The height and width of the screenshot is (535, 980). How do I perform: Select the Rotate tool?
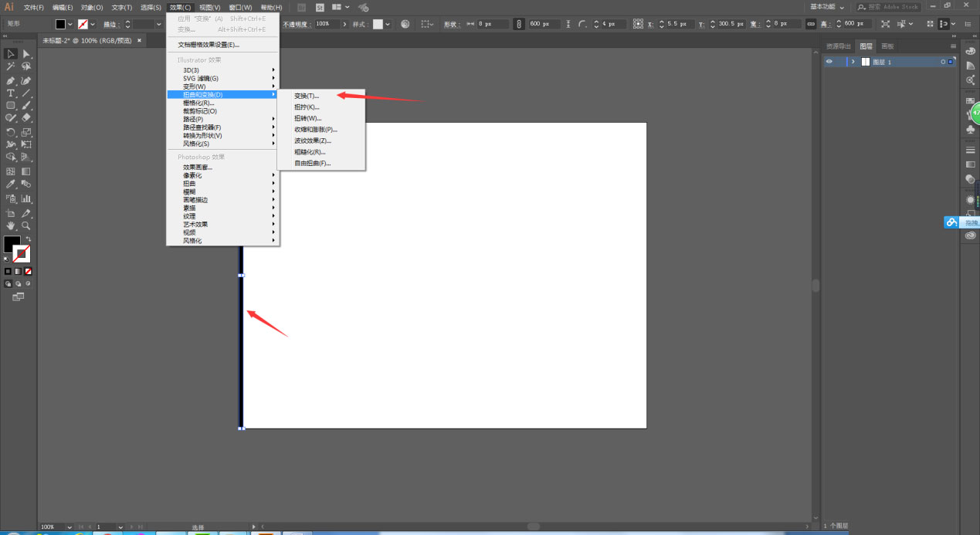[11, 132]
